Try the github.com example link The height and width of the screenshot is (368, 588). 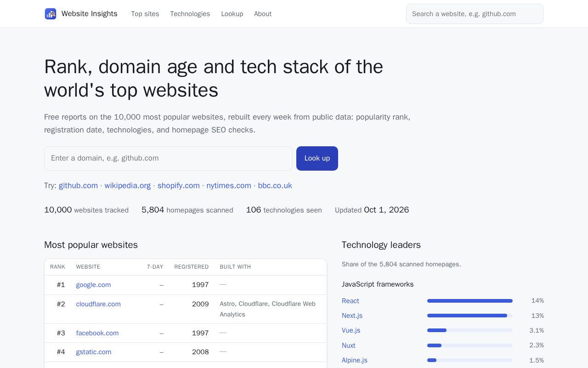point(78,185)
